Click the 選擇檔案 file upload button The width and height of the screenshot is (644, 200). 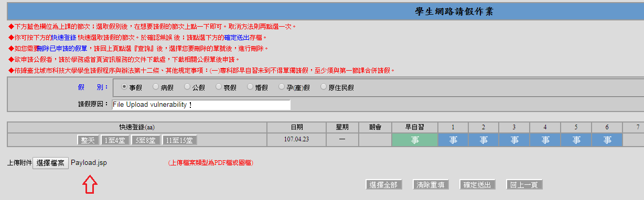point(50,163)
